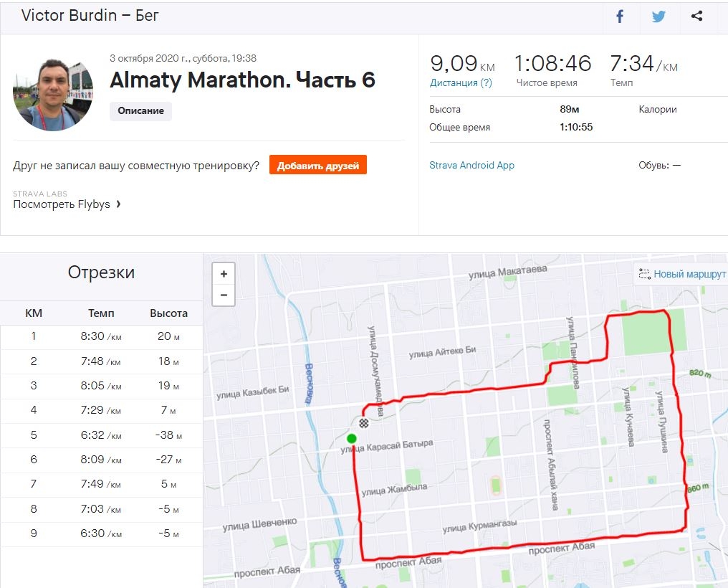The image size is (728, 588).
Task: Click the Описание button
Action: 140,111
